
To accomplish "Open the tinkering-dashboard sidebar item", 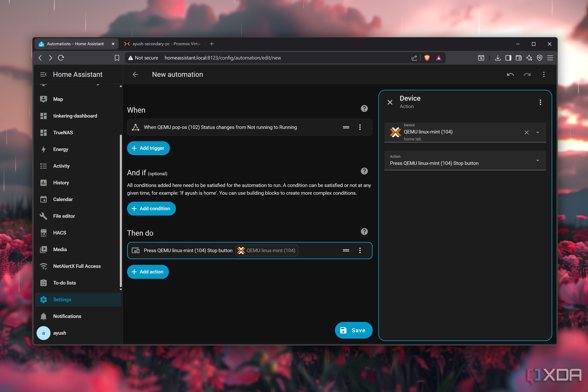I will click(78, 116).
